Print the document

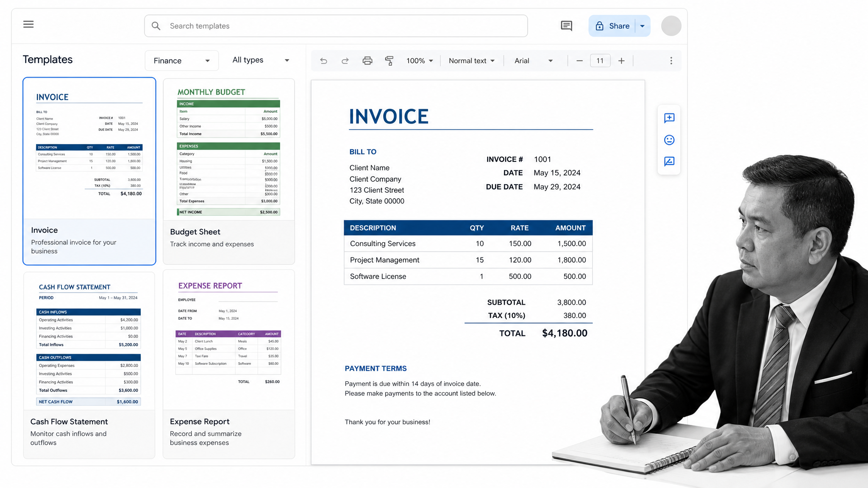(x=367, y=61)
